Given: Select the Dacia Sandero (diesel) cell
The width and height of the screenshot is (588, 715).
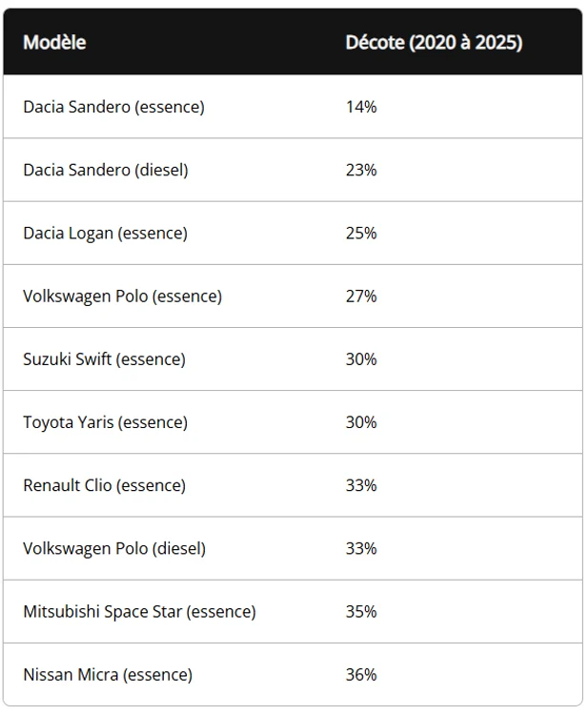Looking at the screenshot, I should click(106, 170).
